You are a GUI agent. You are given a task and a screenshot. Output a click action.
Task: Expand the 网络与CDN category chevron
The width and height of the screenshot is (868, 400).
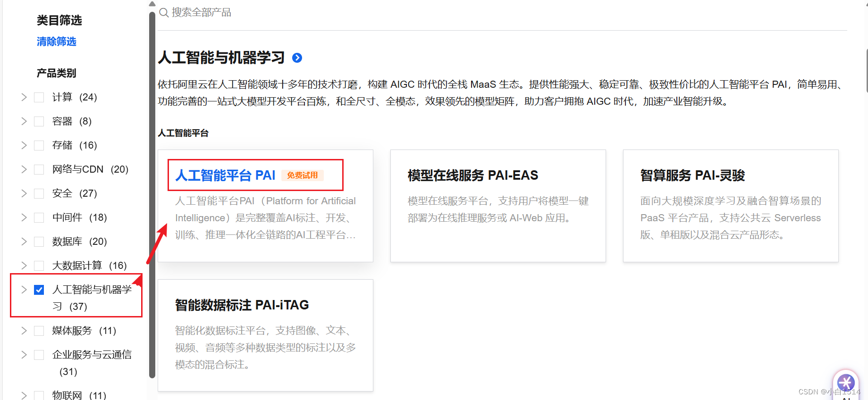[24, 169]
